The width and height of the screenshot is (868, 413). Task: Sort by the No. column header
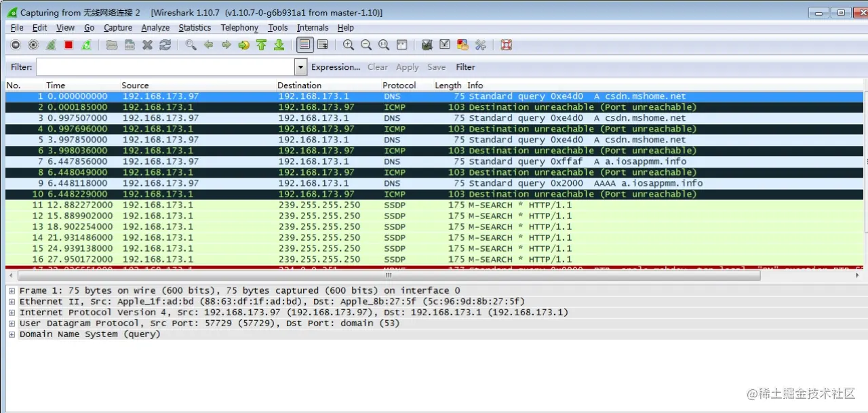pyautogui.click(x=14, y=85)
